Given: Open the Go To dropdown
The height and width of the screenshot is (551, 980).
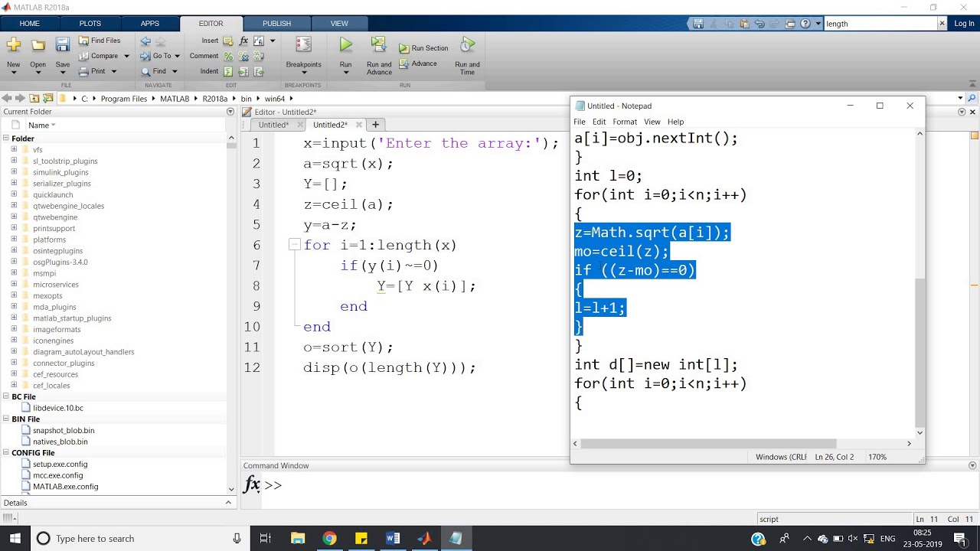Looking at the screenshot, I should [x=177, y=56].
